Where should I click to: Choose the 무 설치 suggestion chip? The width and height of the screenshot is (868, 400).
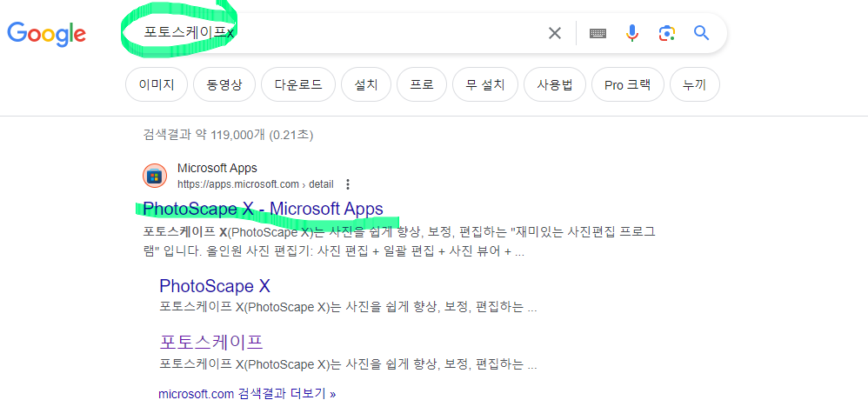tap(485, 84)
